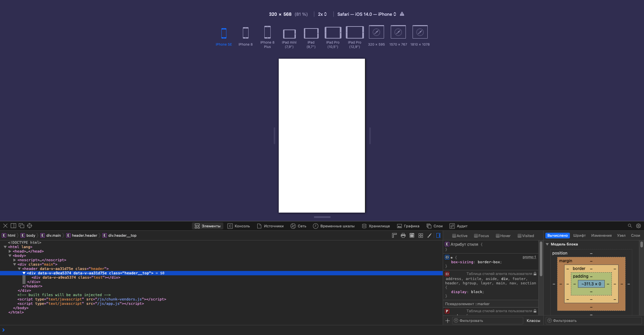Screen dimensions: 644x335
Task: Toggle layout grid overlay icon
Action: click(x=421, y=235)
